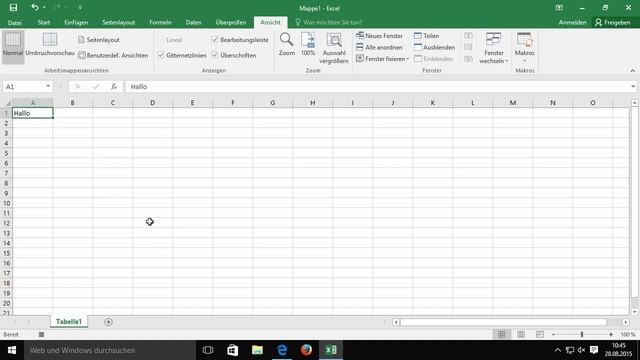Viewport: 640px width, 360px height.
Task: Switch to Einfügen ribbon tab
Action: click(76, 22)
